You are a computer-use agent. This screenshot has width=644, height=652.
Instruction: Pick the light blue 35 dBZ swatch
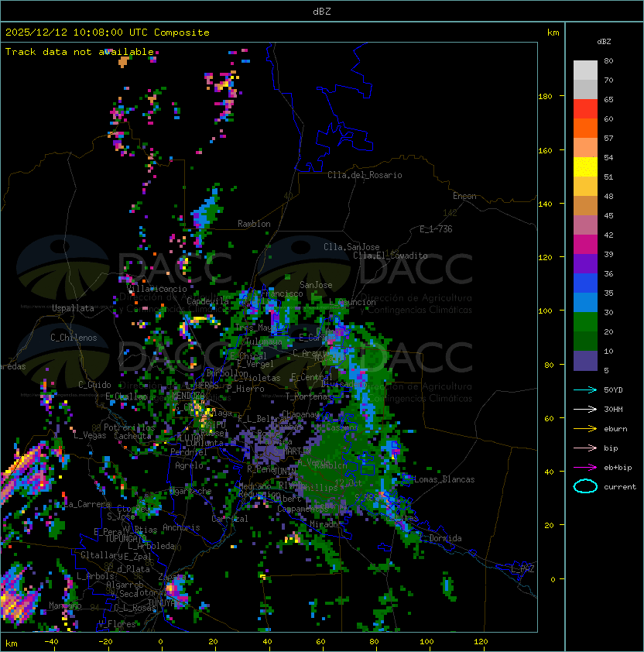585,302
